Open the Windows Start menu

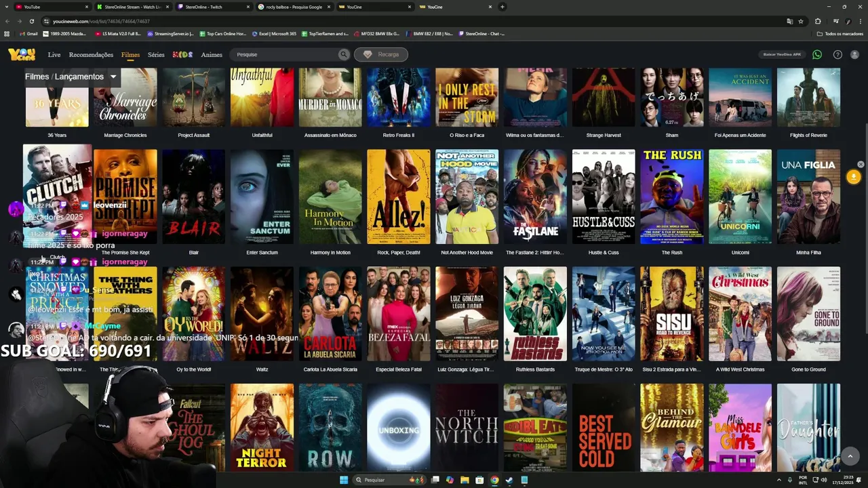[344, 480]
